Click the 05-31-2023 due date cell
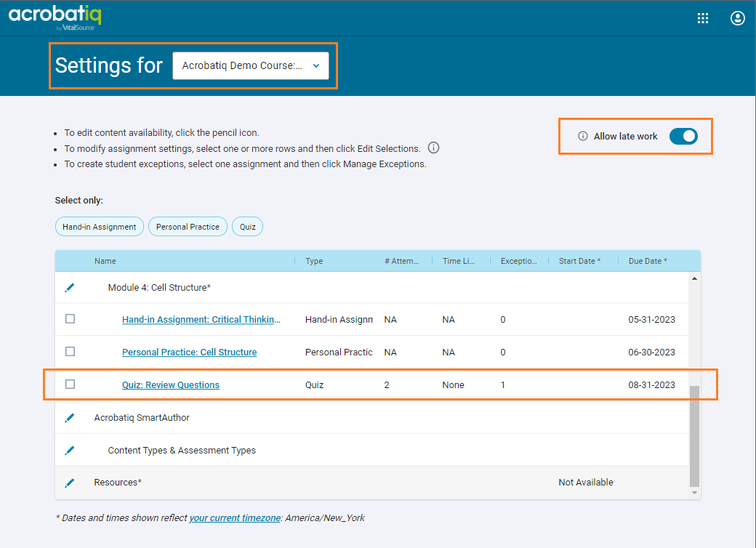This screenshot has width=756, height=548. (x=651, y=320)
